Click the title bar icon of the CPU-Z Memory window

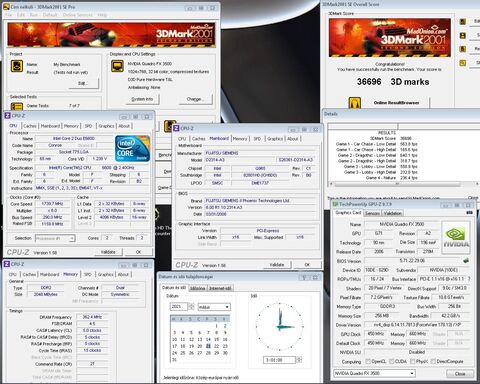click(7, 264)
